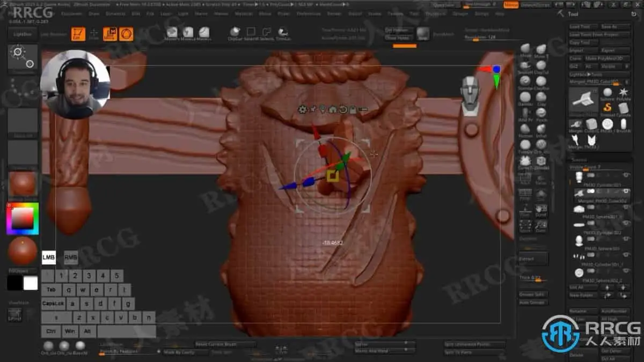
Task: Click the gizmo customize gear icon
Action: pos(303,109)
